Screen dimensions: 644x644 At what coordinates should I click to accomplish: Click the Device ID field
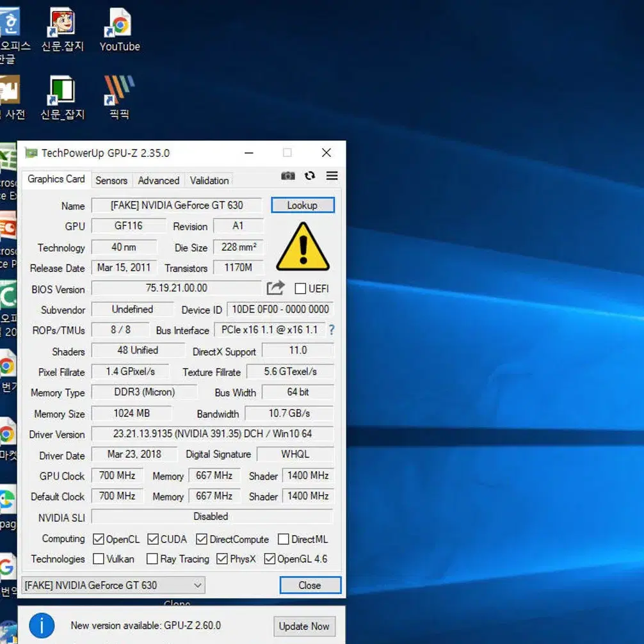tap(280, 309)
